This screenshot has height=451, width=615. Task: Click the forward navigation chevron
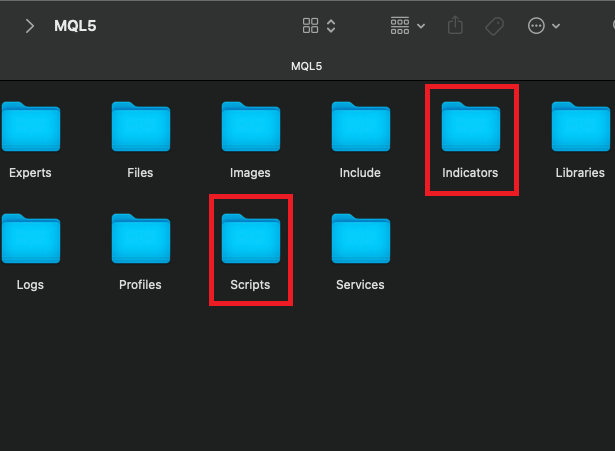click(30, 26)
